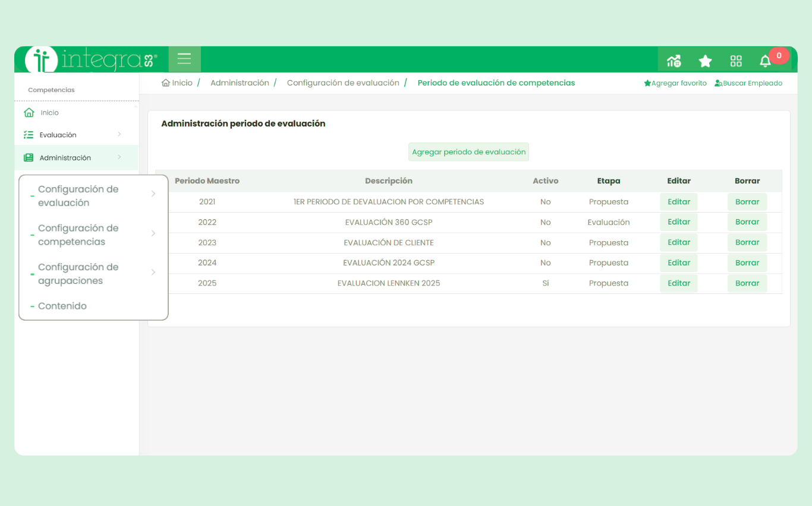Expand the Evaluación sidebar chevron
The height and width of the screenshot is (506, 812).
click(x=119, y=134)
